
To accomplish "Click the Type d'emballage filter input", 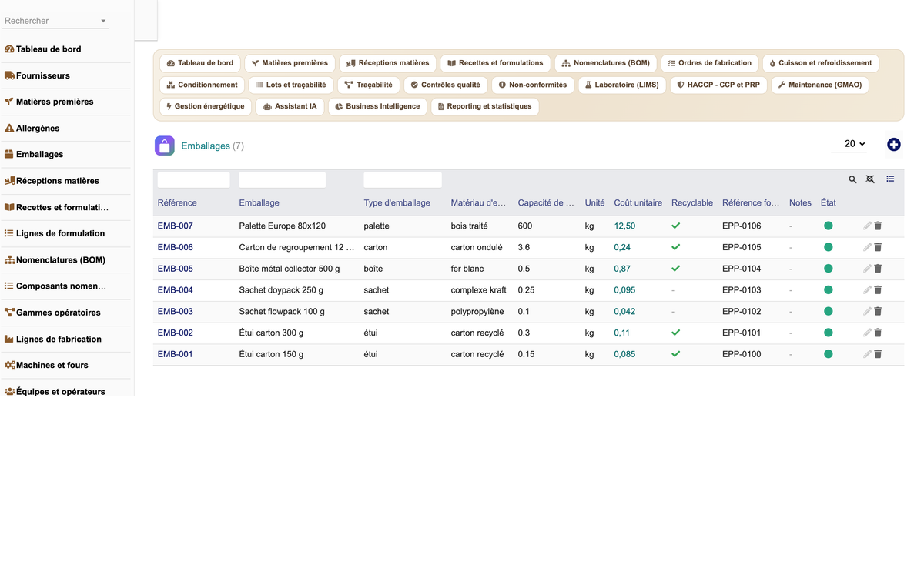I will (403, 180).
